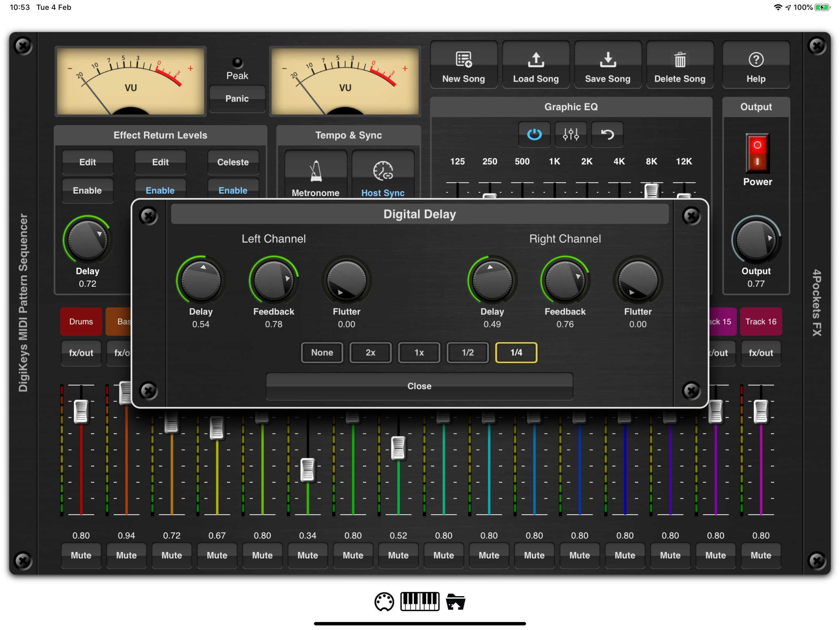The image size is (840, 630).
Task: Select the None delay sync option
Action: pyautogui.click(x=322, y=353)
